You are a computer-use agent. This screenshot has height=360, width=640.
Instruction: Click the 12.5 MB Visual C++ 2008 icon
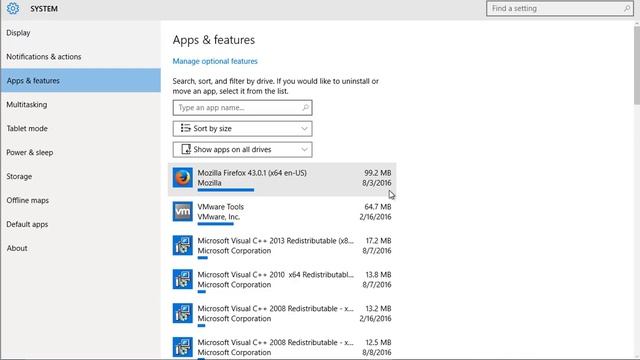[182, 347]
